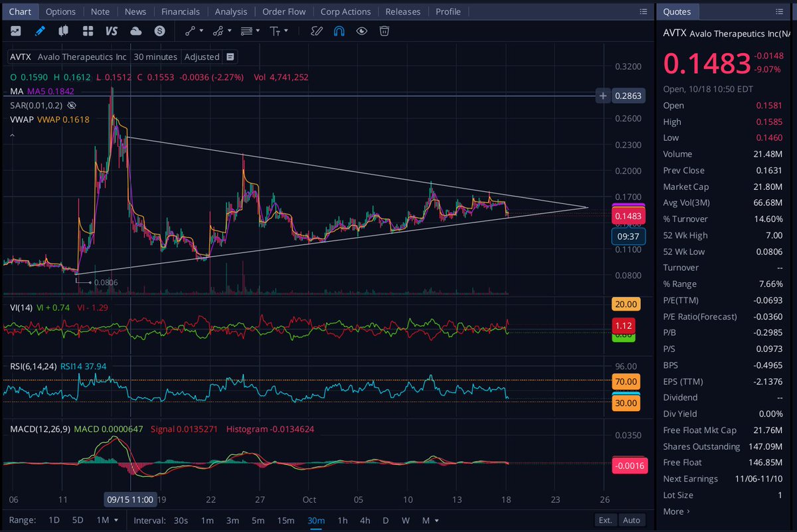Image resolution: width=797 pixels, height=532 pixels.
Task: Select the W weekly interval
Action: [x=405, y=520]
